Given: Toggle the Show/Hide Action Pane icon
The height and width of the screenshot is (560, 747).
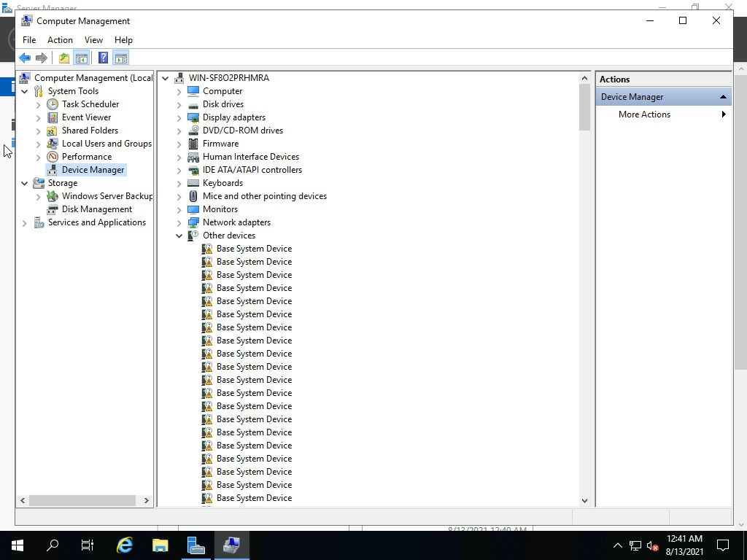Looking at the screenshot, I should tap(121, 58).
